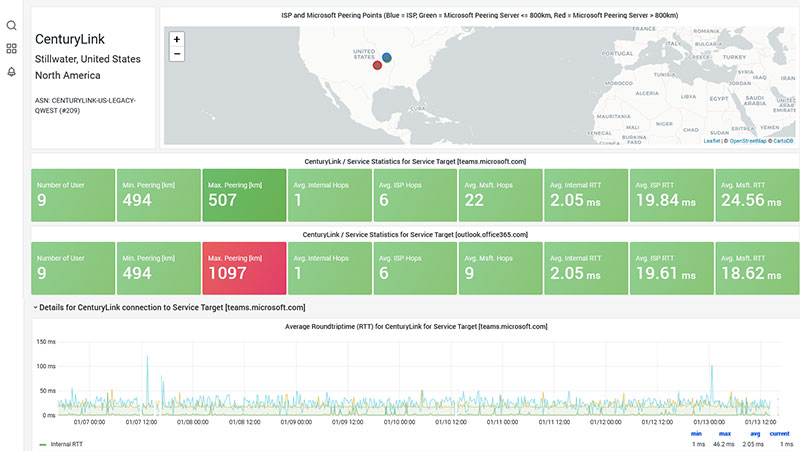Collapse the Details for CenturyLink connection row

pyautogui.click(x=169, y=308)
